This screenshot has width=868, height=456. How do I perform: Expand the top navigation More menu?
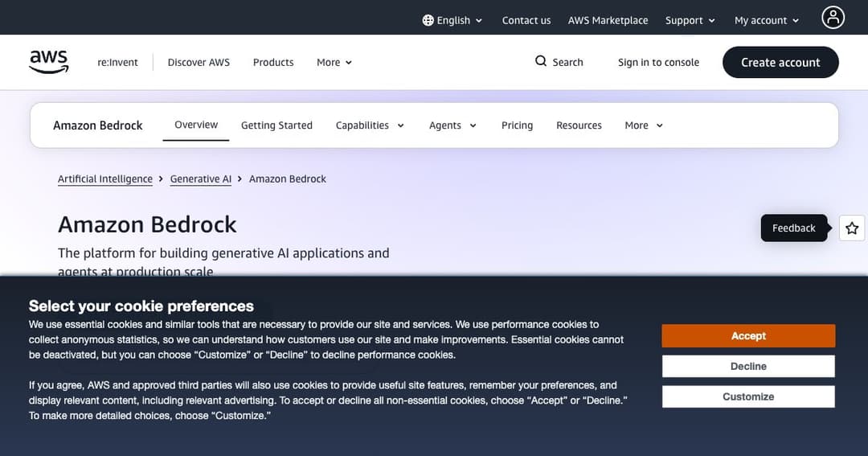point(334,63)
